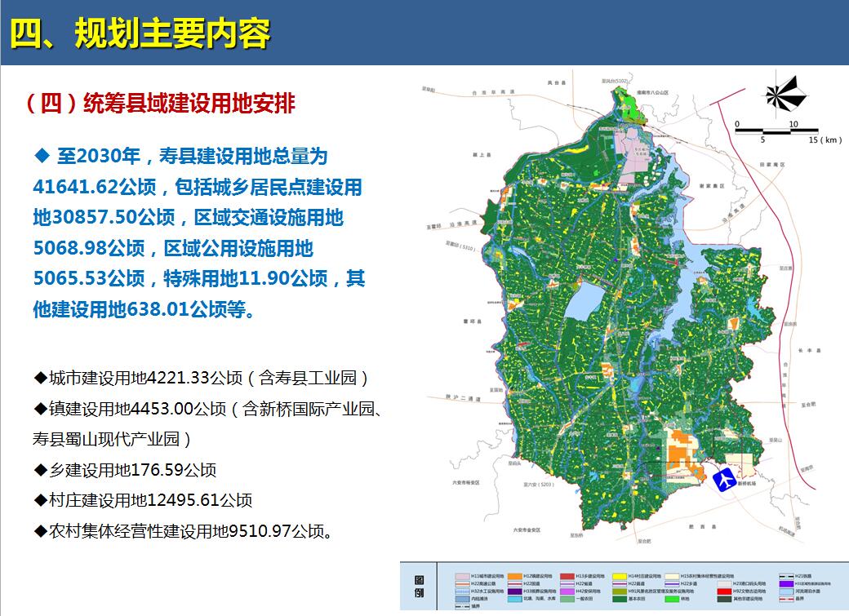Click the bright green 林地 legend swatch

click(672, 599)
